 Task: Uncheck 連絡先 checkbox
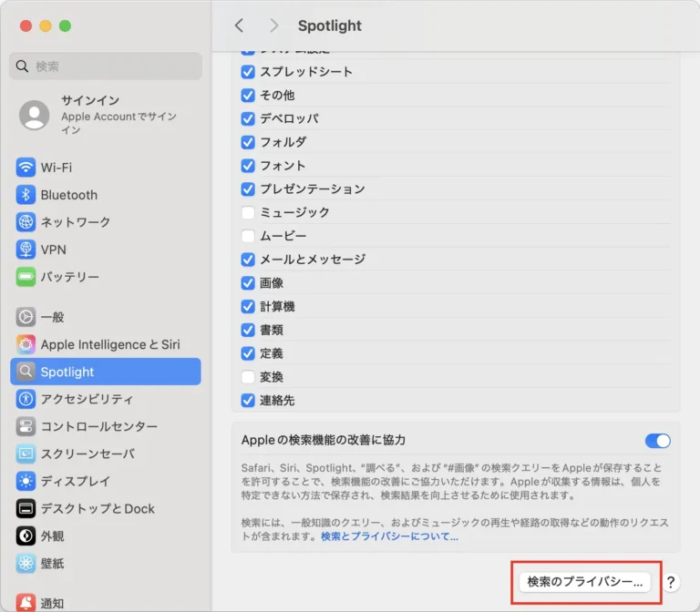(x=248, y=401)
